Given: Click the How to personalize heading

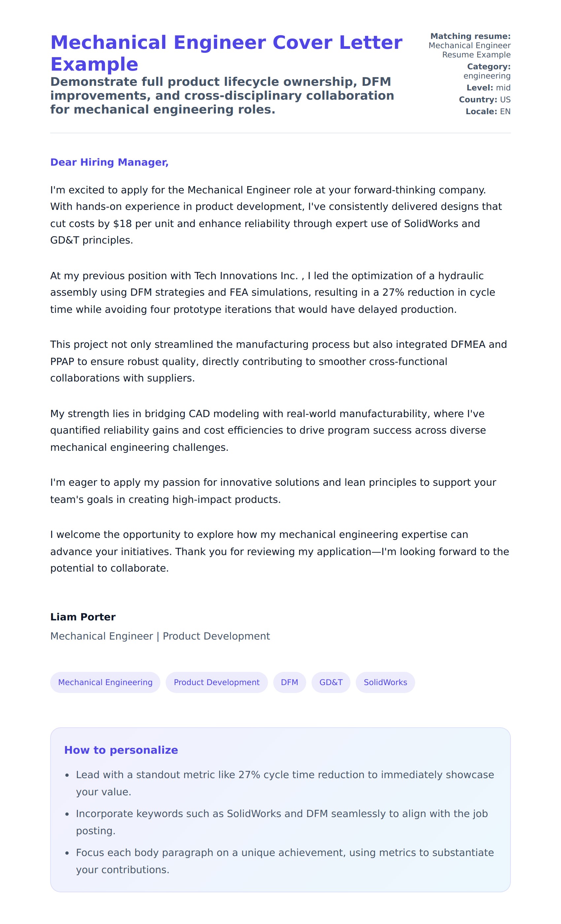Looking at the screenshot, I should point(121,750).
